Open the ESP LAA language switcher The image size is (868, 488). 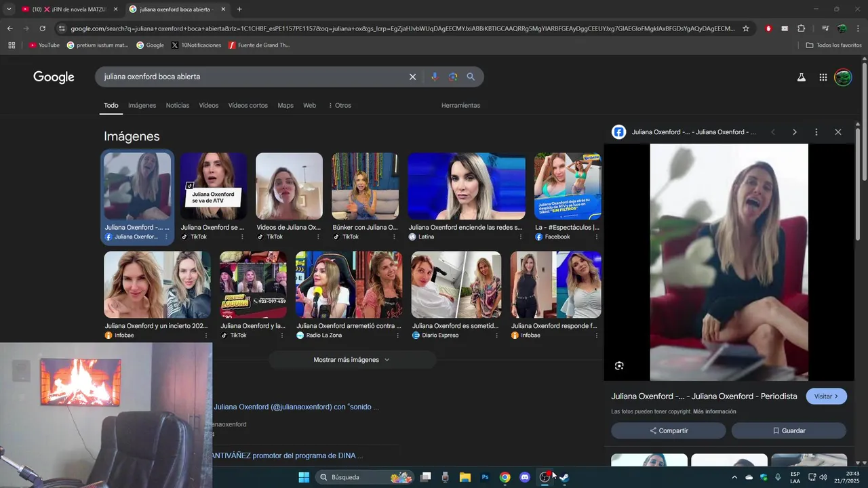tap(795, 477)
